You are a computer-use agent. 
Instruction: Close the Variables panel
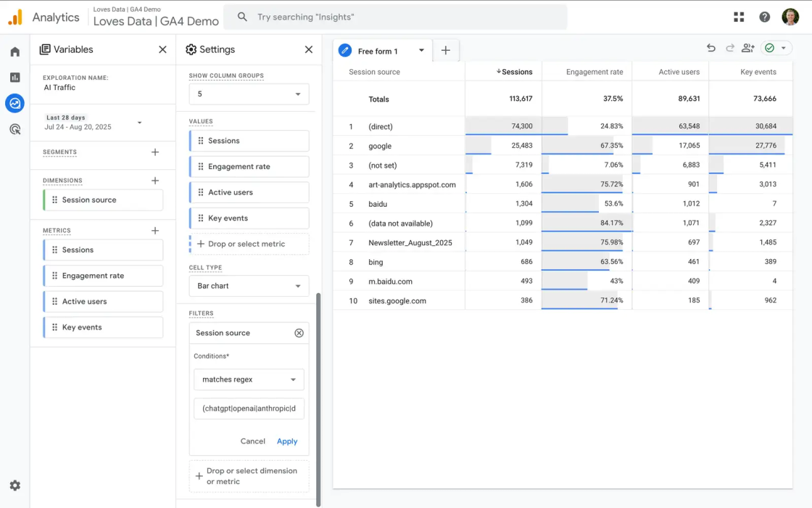coord(162,49)
